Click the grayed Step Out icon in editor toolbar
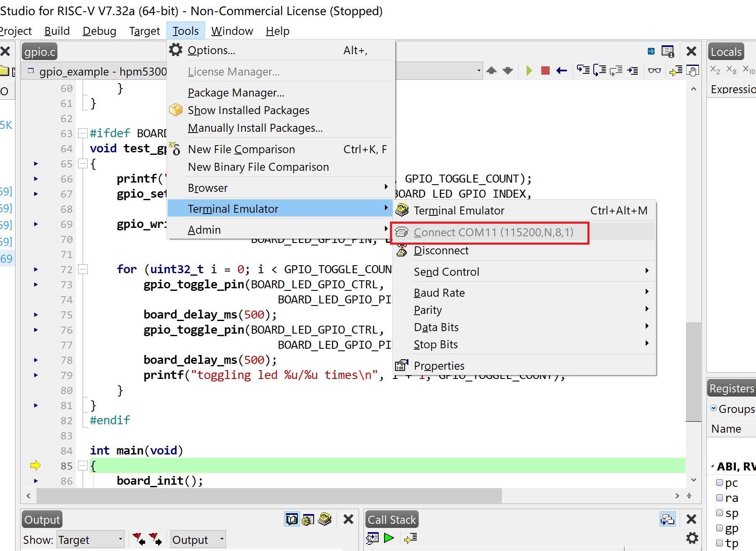756x551 pixels. (x=616, y=70)
